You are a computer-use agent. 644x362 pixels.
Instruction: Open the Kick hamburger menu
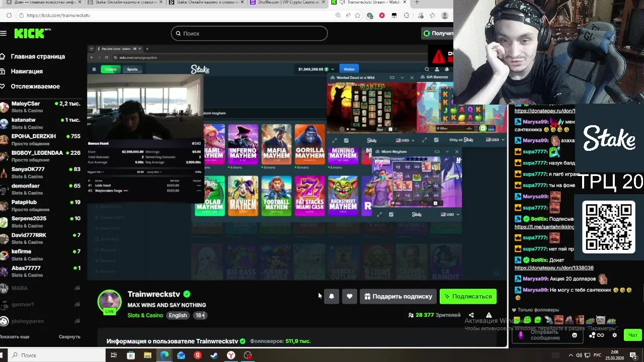pos(4,33)
